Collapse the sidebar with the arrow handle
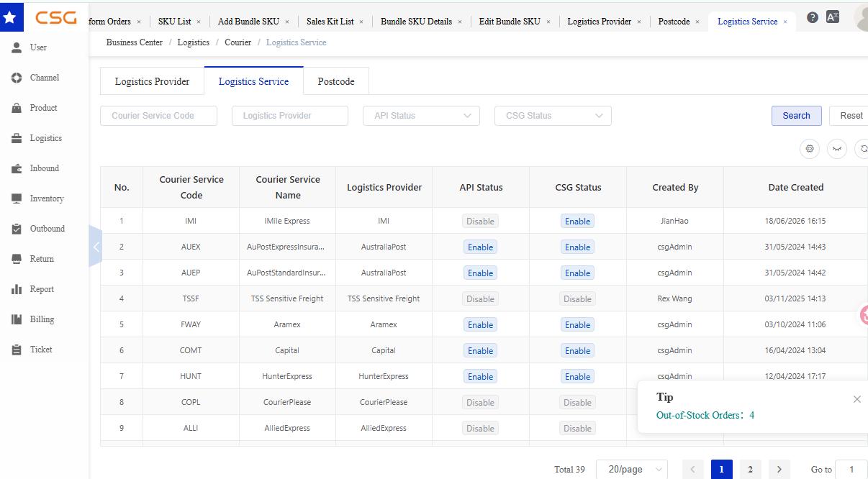The height and width of the screenshot is (479, 868). click(x=95, y=247)
